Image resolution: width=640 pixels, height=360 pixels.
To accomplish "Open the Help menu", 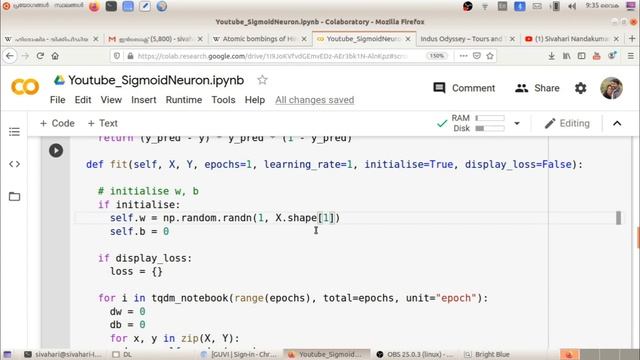I will point(255,100).
